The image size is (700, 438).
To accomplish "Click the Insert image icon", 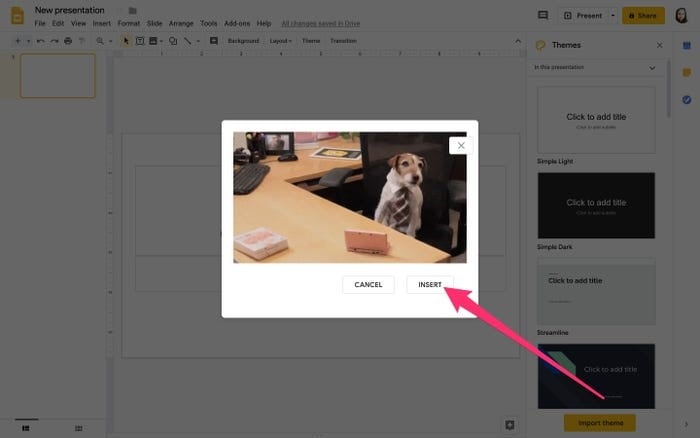I will coord(153,41).
